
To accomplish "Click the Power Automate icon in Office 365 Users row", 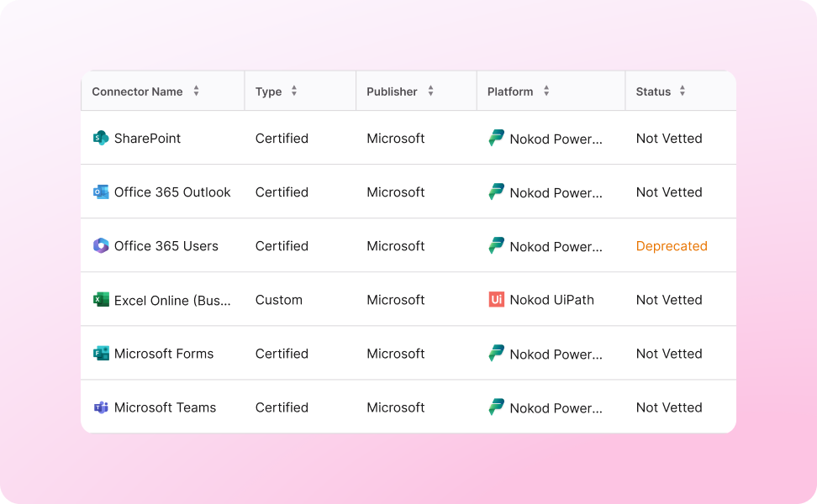I will click(x=495, y=245).
